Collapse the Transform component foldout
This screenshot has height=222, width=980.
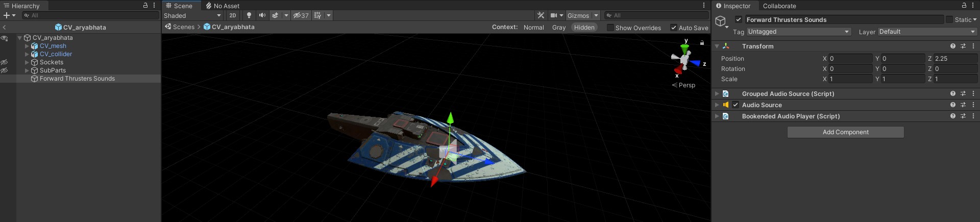point(717,46)
